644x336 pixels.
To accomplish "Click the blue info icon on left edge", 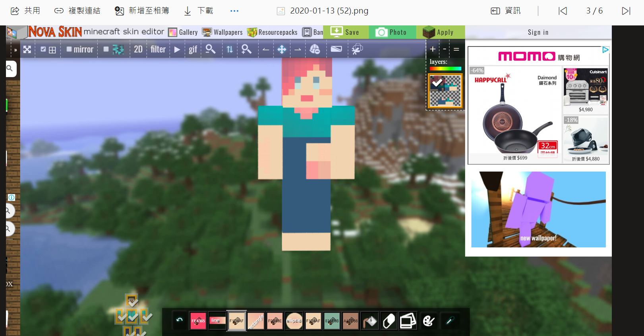I will click(x=12, y=197).
